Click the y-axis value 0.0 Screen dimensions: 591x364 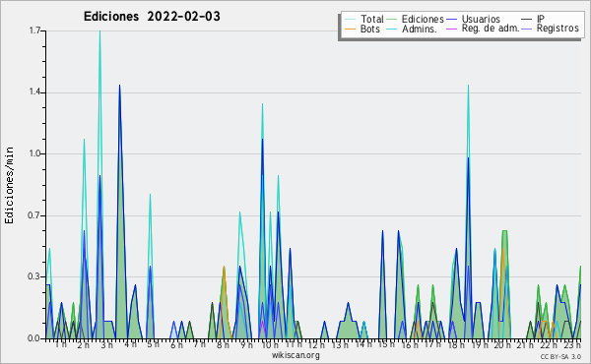pyautogui.click(x=34, y=338)
